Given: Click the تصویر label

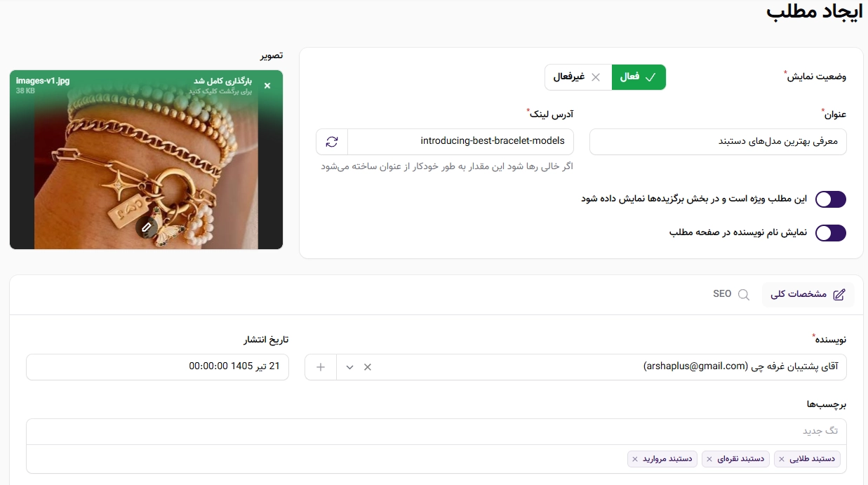Looking at the screenshot, I should [273, 55].
